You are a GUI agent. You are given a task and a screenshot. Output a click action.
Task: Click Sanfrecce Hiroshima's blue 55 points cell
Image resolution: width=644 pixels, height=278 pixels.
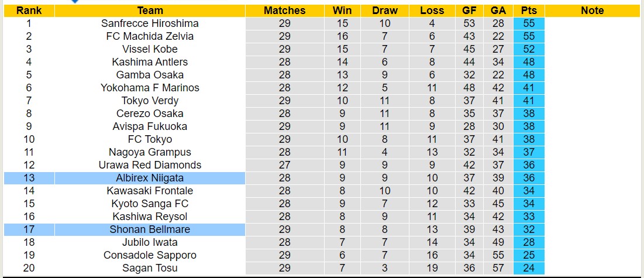[x=529, y=23]
